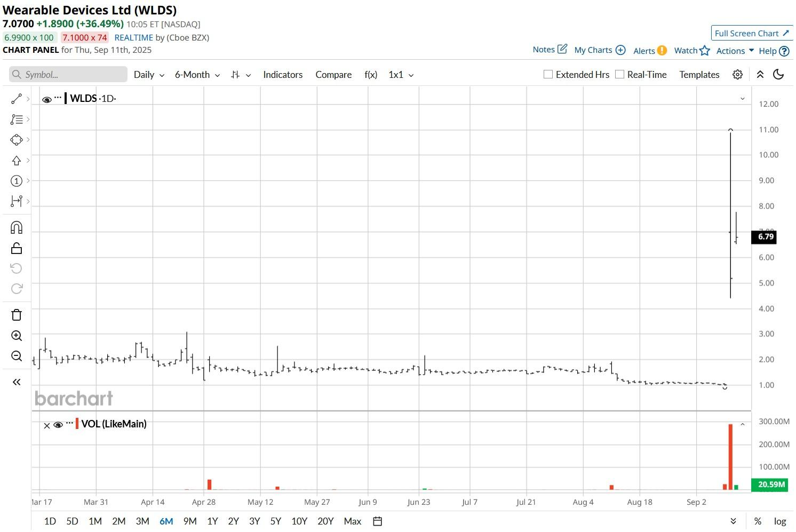
Task: Add chart to My Charts
Action: (600, 50)
